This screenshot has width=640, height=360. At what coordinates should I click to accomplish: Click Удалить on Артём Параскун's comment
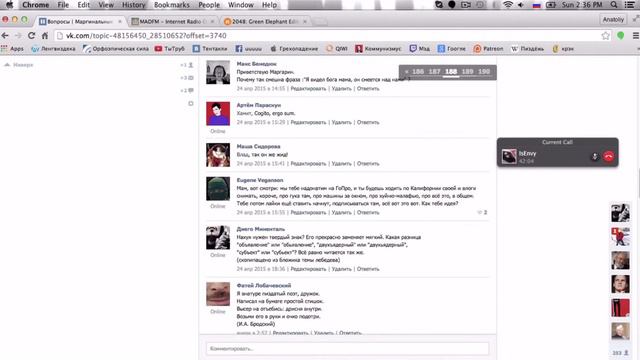tap(341, 122)
